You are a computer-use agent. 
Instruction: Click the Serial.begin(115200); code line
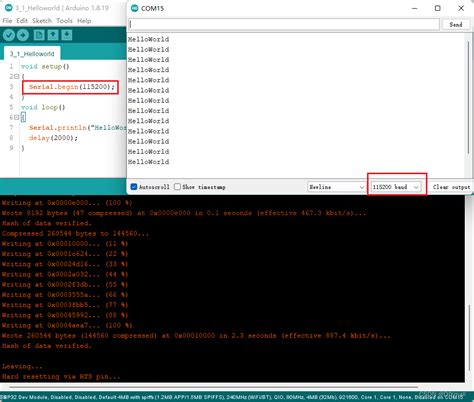pyautogui.click(x=72, y=87)
